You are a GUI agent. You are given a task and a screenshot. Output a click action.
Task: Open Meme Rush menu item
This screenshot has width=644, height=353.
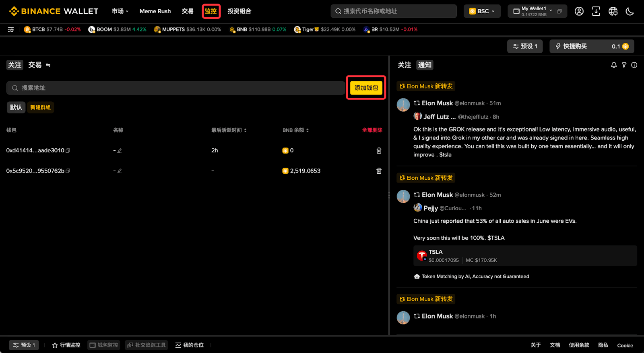(155, 11)
